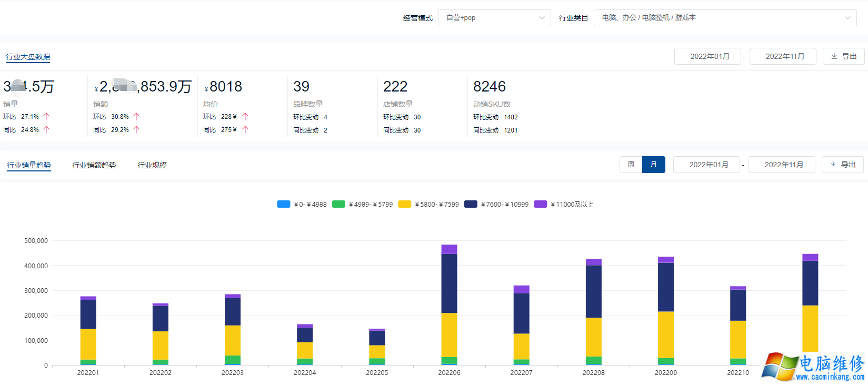Pick the chart start date 2022年01月
The height and width of the screenshot is (386, 868).
pos(706,165)
